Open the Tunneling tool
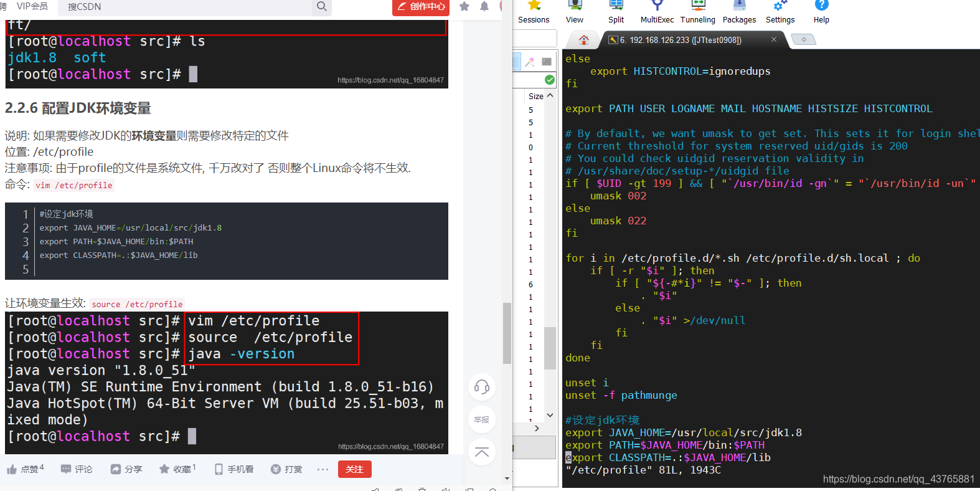Screen dimensions: 980x491 pos(698,12)
